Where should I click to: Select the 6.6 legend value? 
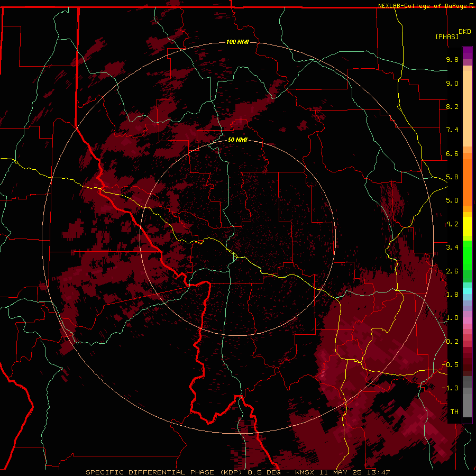452,153
